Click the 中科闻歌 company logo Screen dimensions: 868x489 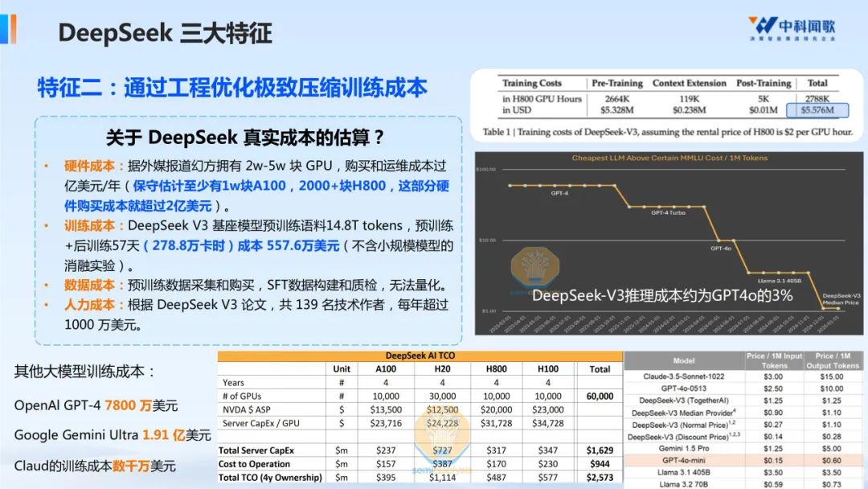(792, 28)
